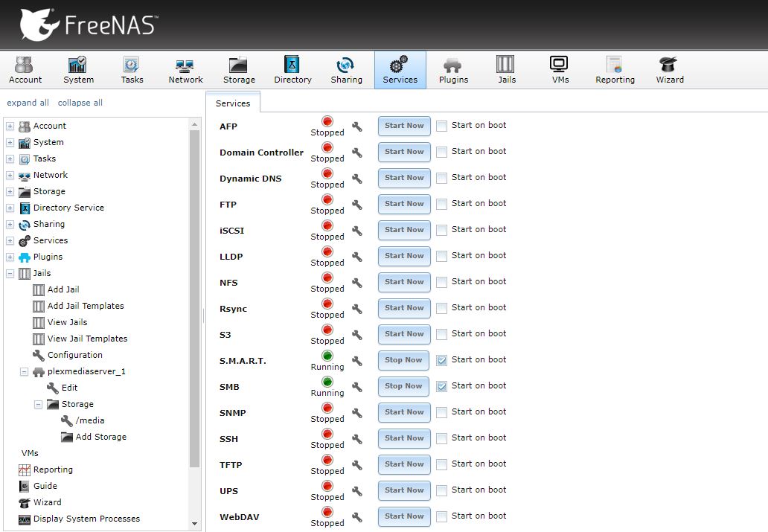Stop the SMB service now
This screenshot has width=768, height=532.
(403, 386)
